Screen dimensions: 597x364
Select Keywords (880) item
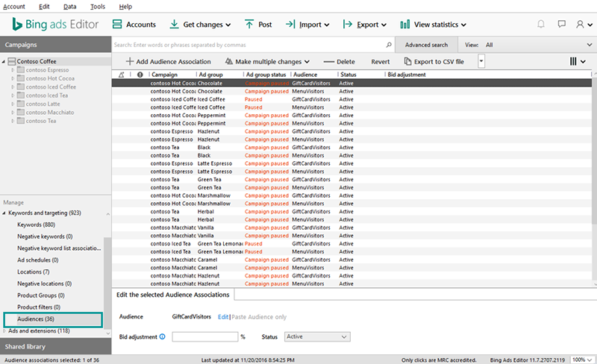[36, 225]
